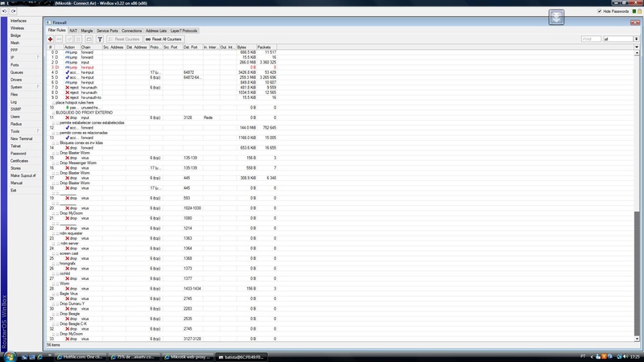Click the filter funnel icon
This screenshot has height=362, width=644.
click(99, 39)
